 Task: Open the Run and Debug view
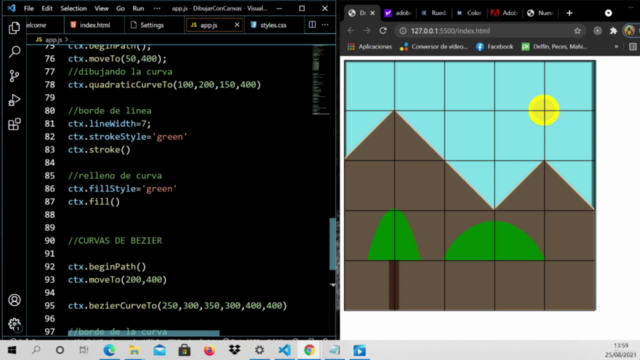click(14, 100)
